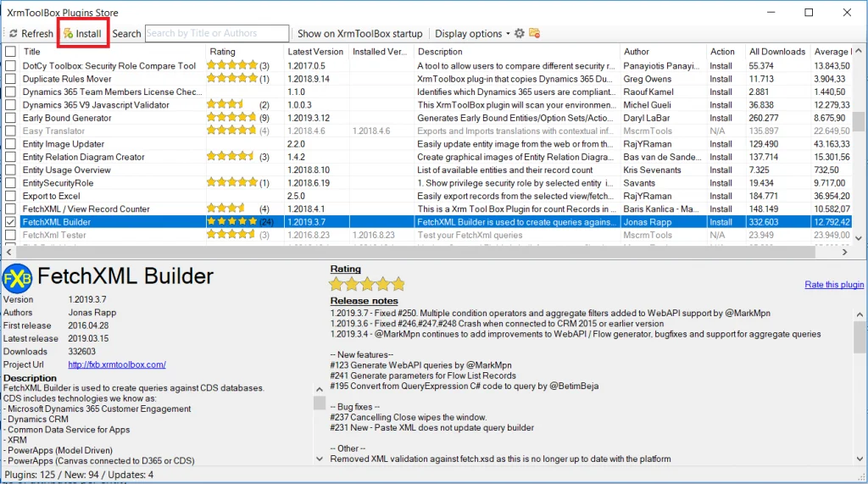The width and height of the screenshot is (868, 484).
Task: Click the FetchXML Builder FXB logo
Action: pyautogui.click(x=17, y=278)
